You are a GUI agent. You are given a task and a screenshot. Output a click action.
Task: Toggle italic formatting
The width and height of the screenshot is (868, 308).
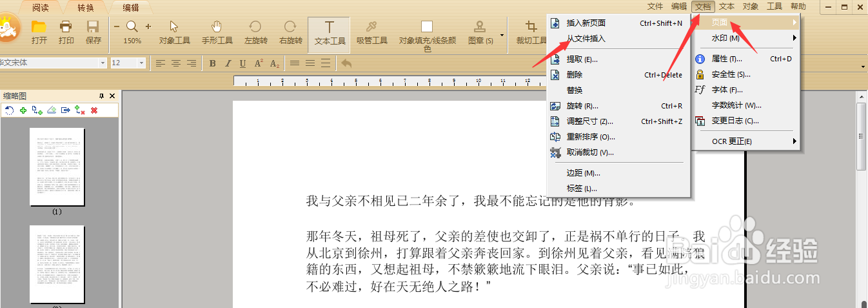tap(228, 63)
